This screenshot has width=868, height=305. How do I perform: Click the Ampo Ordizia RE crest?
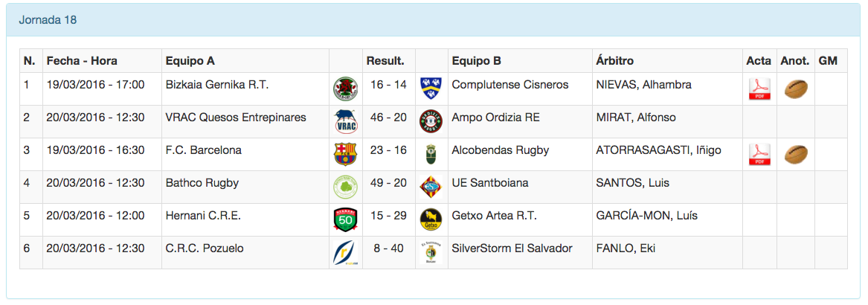point(431,122)
